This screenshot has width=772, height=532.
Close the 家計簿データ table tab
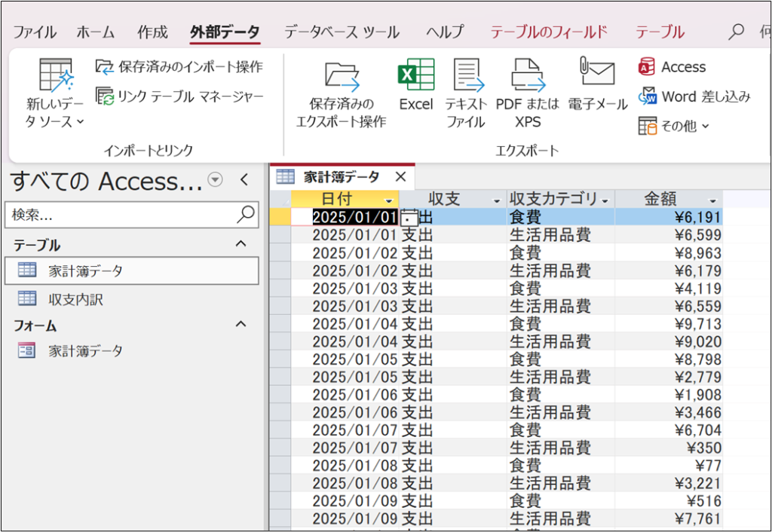click(x=400, y=177)
